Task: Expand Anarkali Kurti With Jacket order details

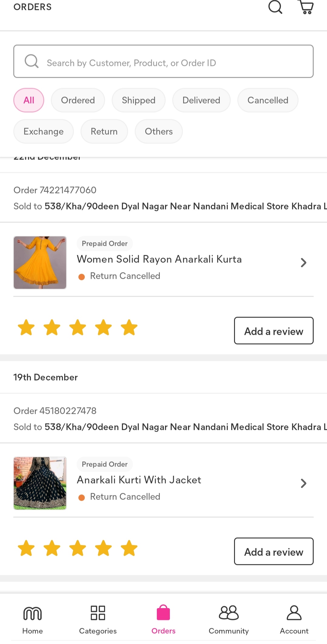Action: 303,483
